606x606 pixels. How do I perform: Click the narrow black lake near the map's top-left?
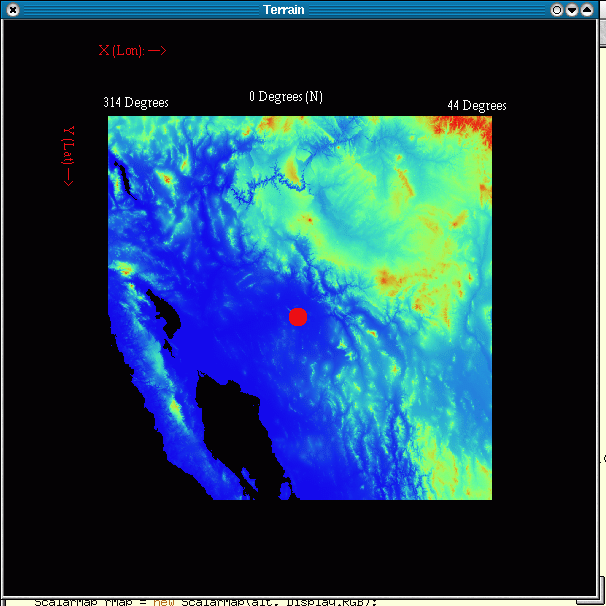(126, 180)
